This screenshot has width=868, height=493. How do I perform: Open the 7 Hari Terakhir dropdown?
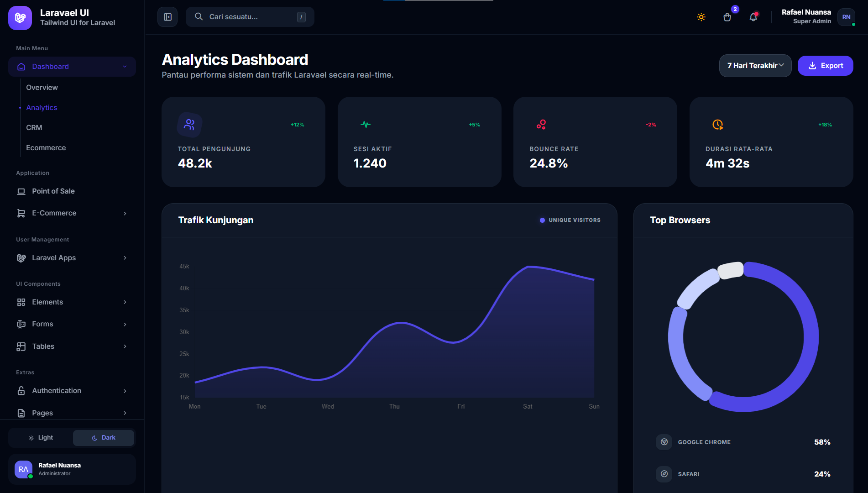[x=755, y=66]
